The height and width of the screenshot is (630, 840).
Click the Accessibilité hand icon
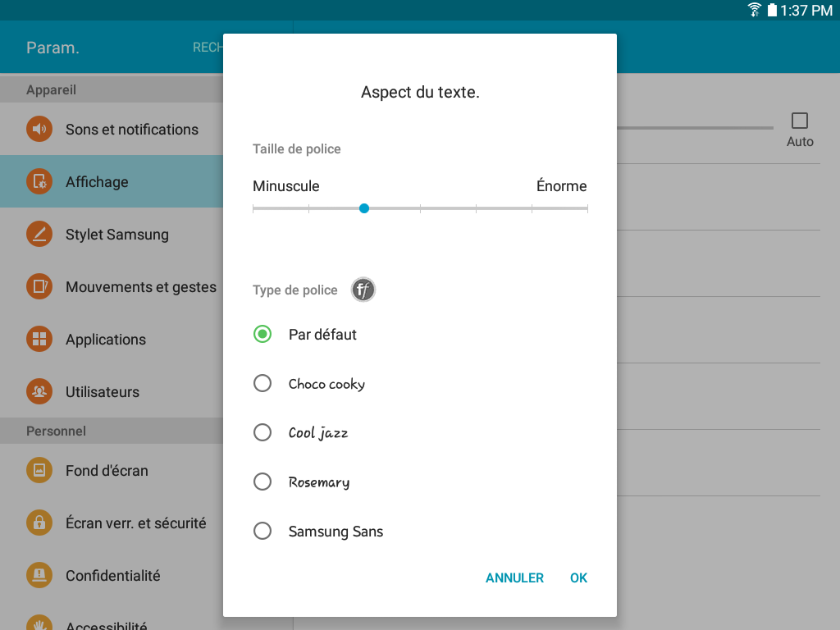click(x=39, y=623)
